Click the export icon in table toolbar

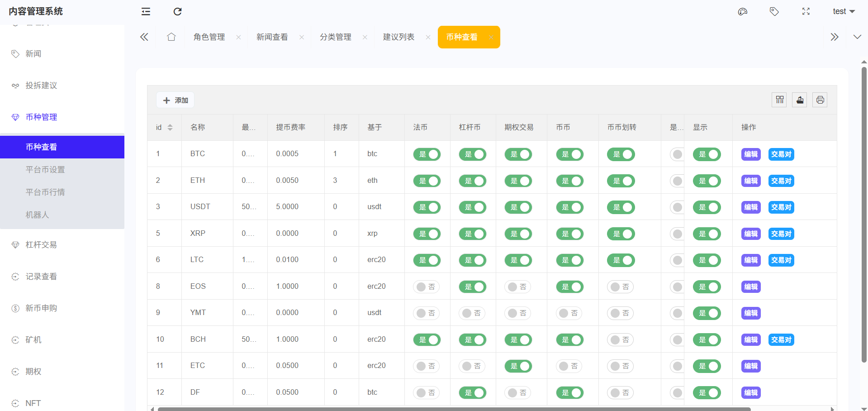[800, 100]
